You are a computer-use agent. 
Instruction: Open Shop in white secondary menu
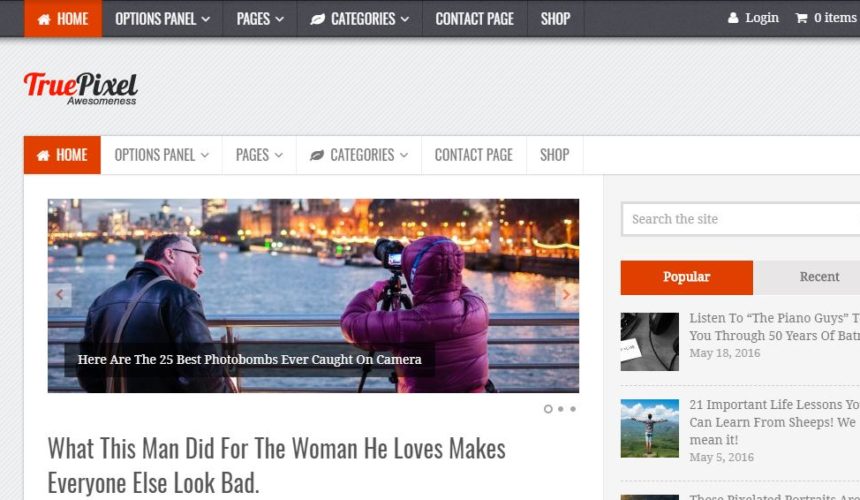555,155
